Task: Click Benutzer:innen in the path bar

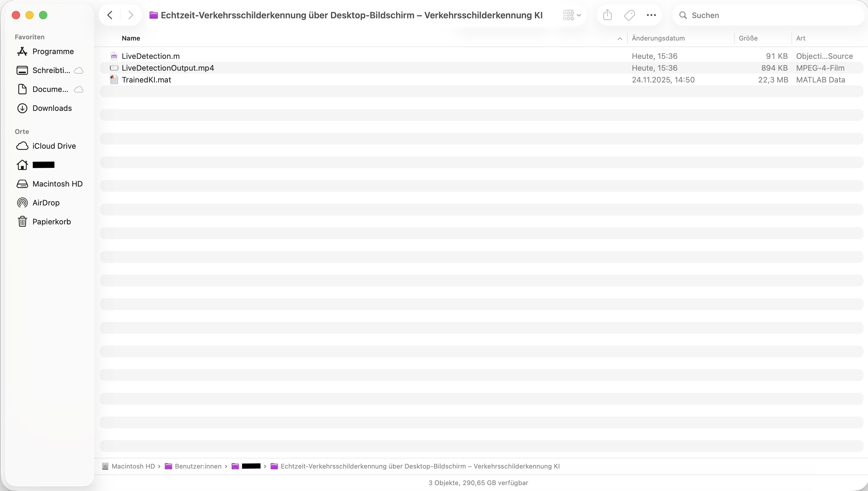Action: click(x=198, y=466)
